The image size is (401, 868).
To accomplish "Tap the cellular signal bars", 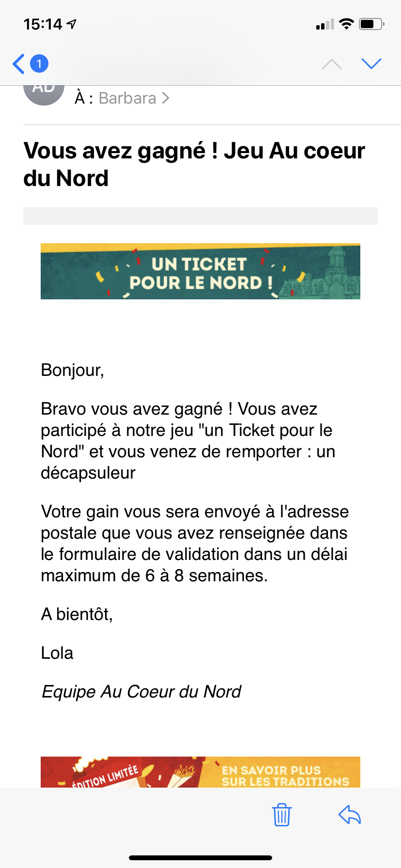I will click(x=325, y=24).
